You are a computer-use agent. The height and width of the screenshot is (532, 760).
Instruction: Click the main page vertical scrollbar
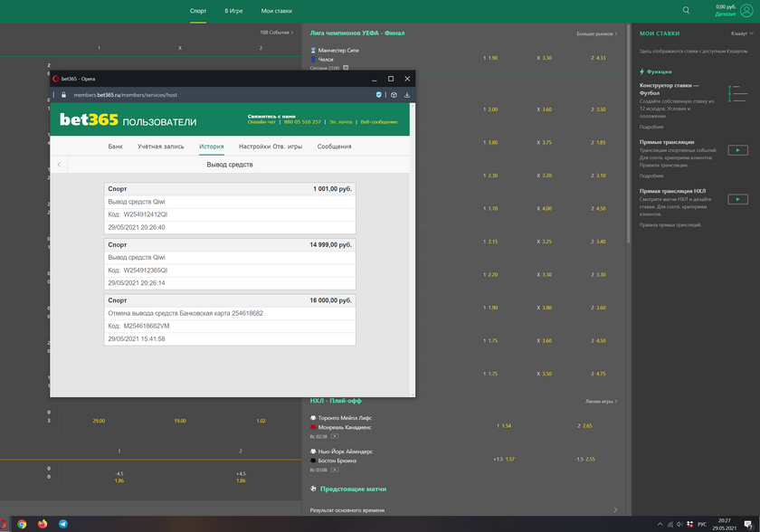629,133
